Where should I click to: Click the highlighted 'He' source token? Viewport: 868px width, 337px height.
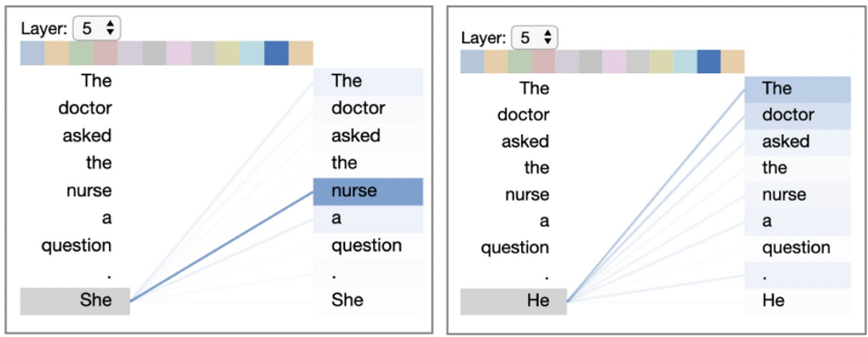click(x=514, y=302)
